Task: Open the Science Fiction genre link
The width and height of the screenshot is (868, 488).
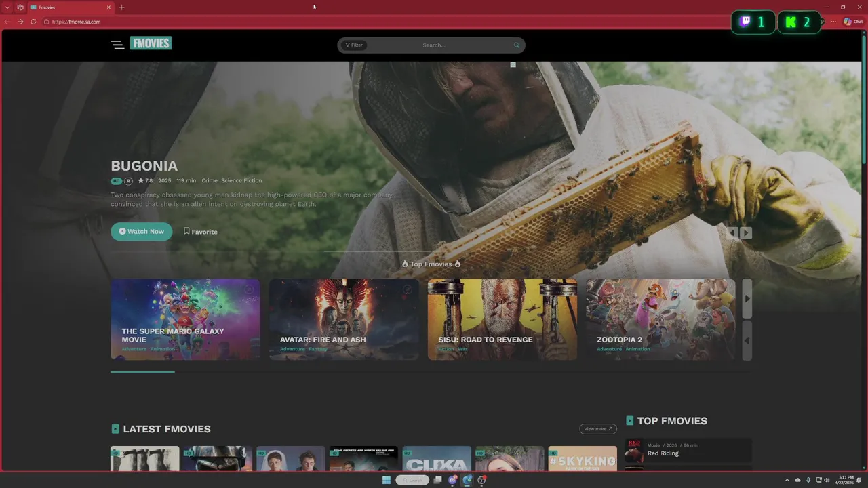Action: [x=241, y=181]
